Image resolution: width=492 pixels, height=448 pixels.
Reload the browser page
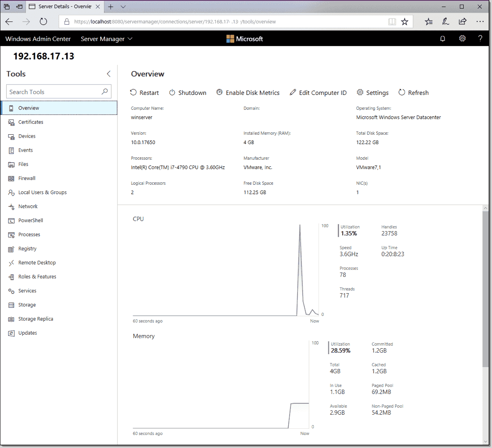tap(43, 22)
